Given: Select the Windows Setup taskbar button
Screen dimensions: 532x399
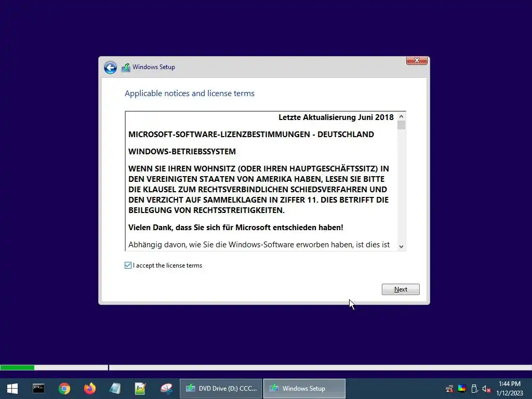Looking at the screenshot, I should click(304, 389).
